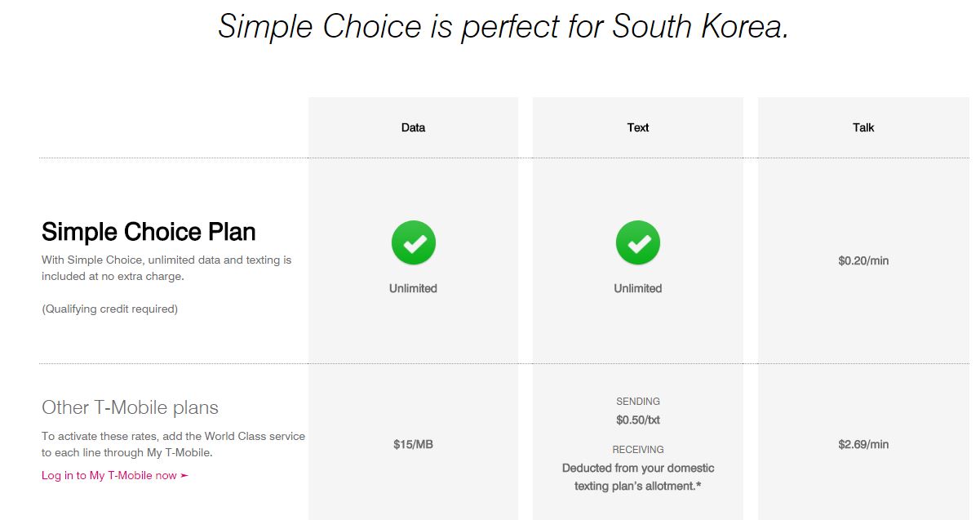Click the Qualifying credit required note

pos(109,309)
